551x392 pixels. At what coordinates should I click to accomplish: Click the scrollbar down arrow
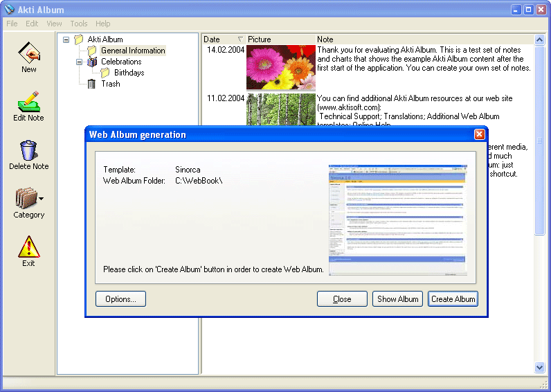pos(539,367)
